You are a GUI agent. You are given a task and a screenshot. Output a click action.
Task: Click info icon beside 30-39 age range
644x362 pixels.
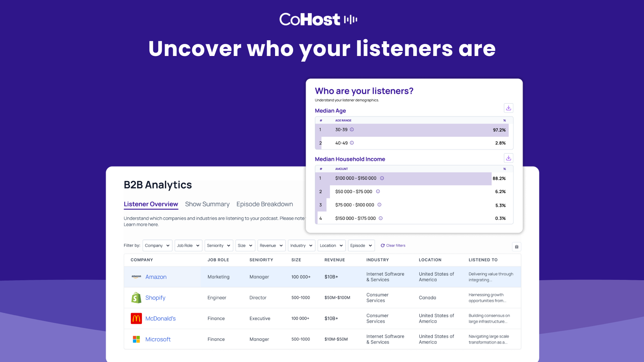click(352, 130)
